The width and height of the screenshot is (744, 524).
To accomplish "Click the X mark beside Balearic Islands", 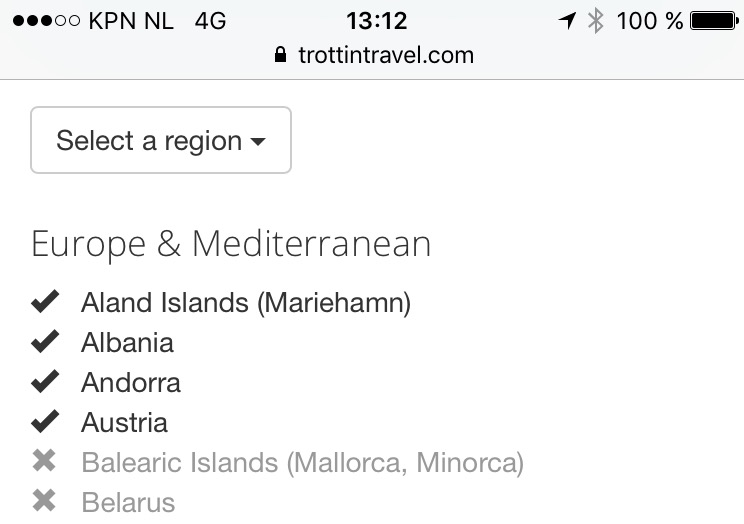I will point(45,462).
